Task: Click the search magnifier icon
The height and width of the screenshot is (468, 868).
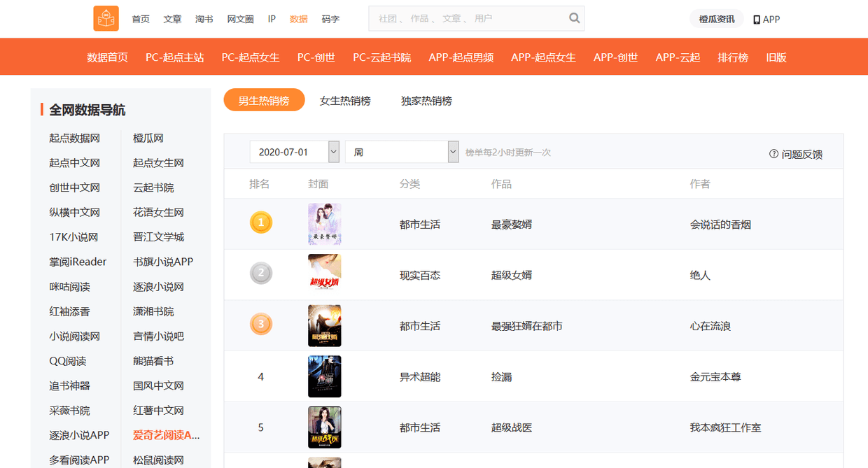Action: 574,19
